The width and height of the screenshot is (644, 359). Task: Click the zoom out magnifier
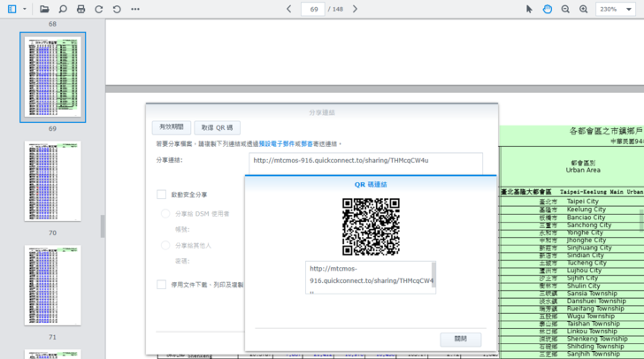pos(565,9)
